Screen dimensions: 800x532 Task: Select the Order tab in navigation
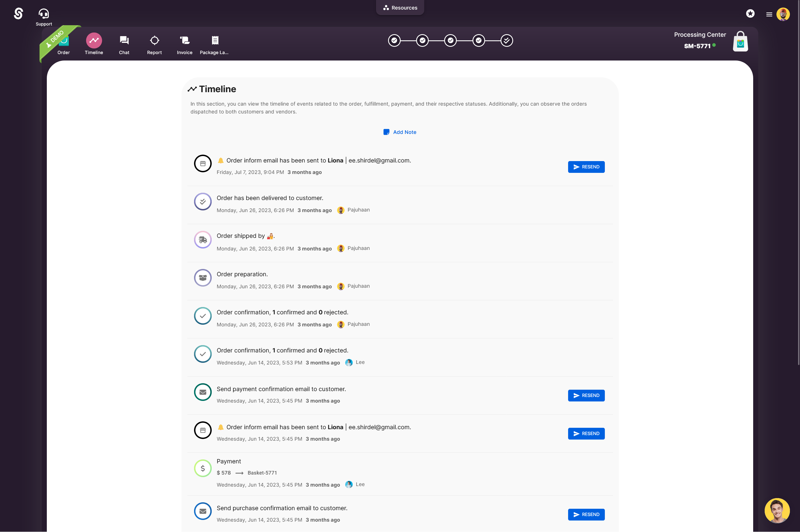[x=63, y=44]
